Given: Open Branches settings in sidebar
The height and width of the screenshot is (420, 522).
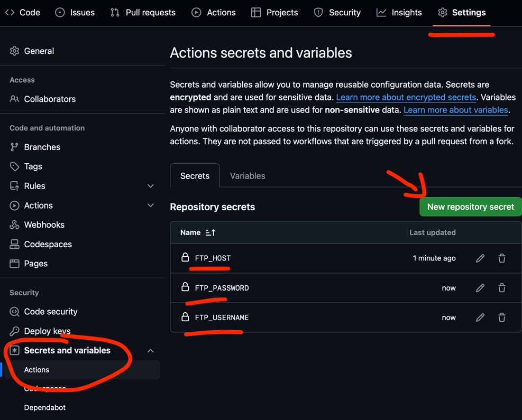Looking at the screenshot, I should pyautogui.click(x=42, y=147).
